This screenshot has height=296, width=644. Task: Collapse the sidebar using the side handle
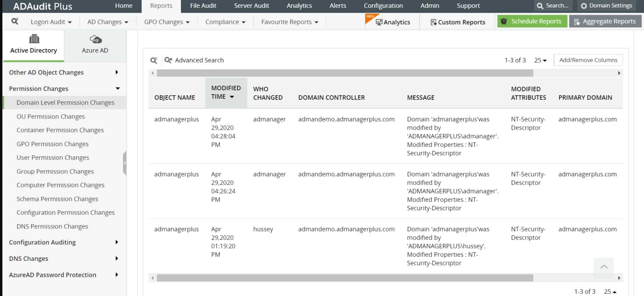pos(125,163)
